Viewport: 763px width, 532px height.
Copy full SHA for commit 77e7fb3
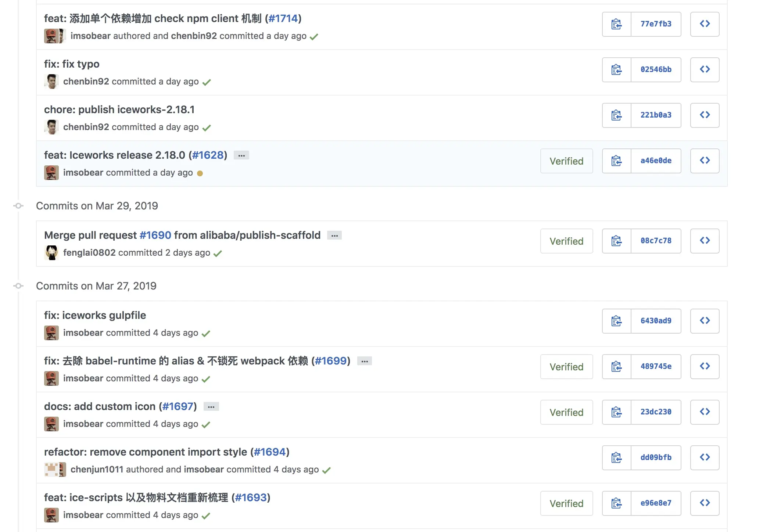pyautogui.click(x=616, y=24)
